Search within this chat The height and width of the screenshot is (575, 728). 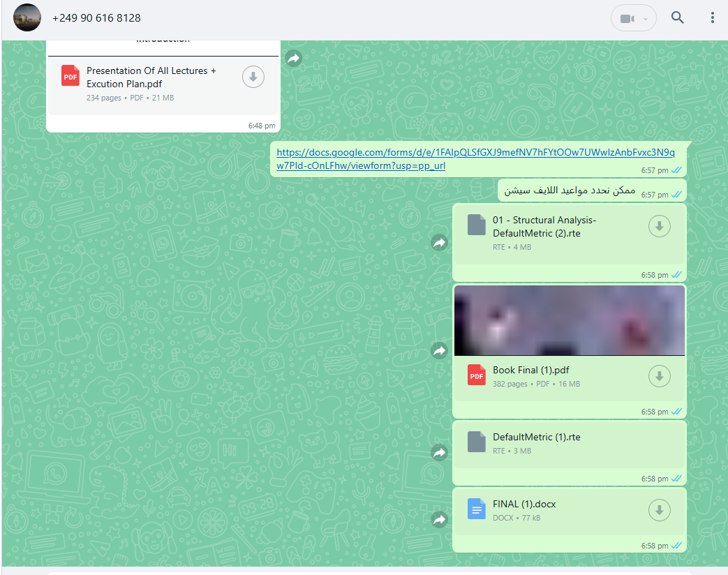[677, 17]
